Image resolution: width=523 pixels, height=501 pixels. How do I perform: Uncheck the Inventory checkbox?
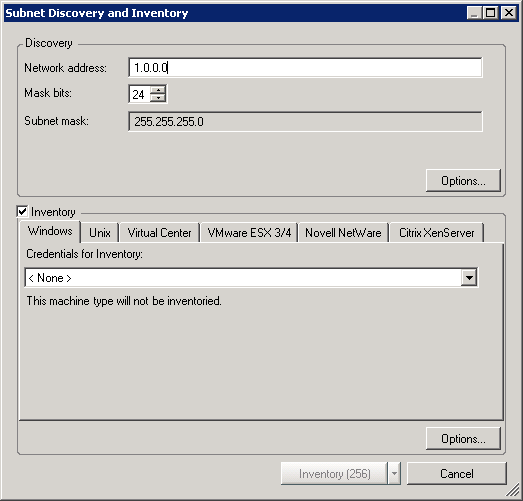click(22, 211)
